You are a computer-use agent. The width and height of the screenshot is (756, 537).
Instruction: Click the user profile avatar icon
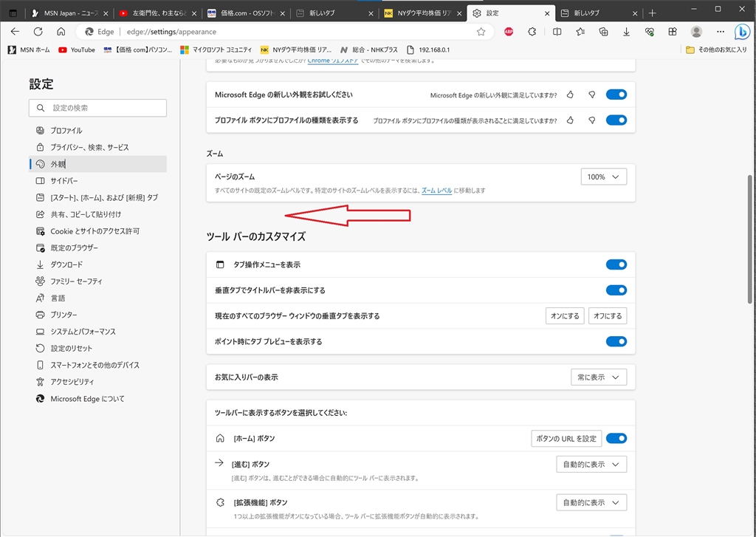coord(696,32)
